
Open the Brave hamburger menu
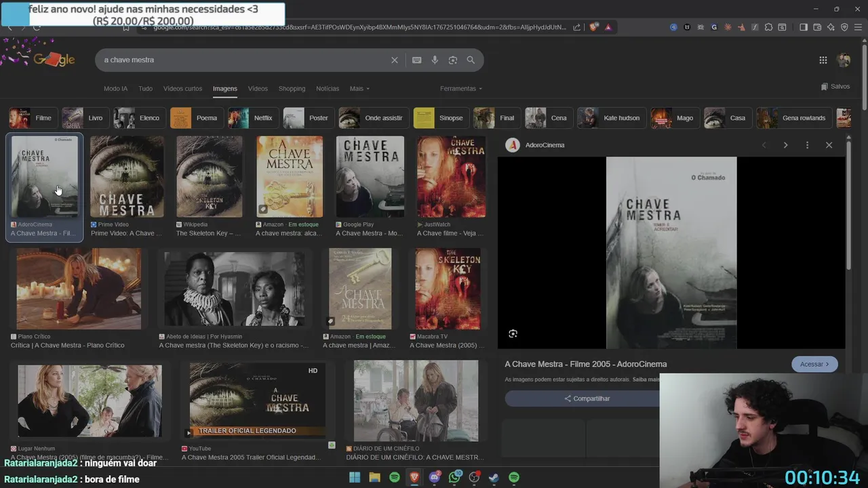[x=858, y=27]
